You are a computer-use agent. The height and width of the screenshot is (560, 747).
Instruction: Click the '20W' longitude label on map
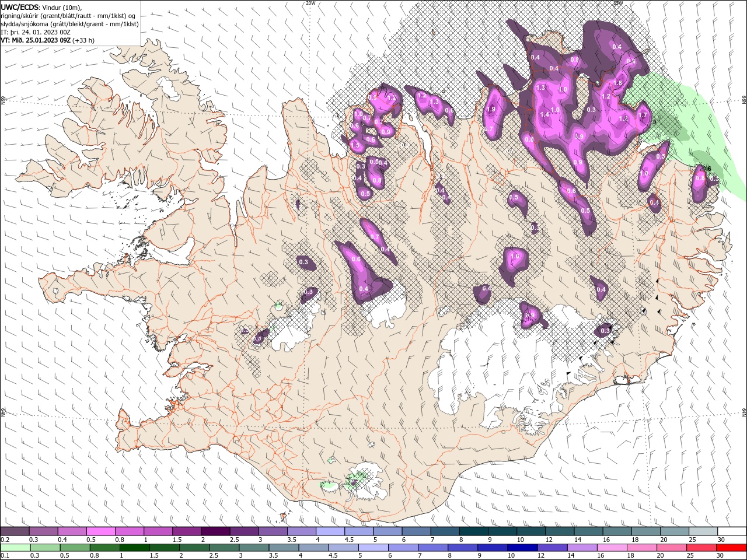pyautogui.click(x=310, y=3)
